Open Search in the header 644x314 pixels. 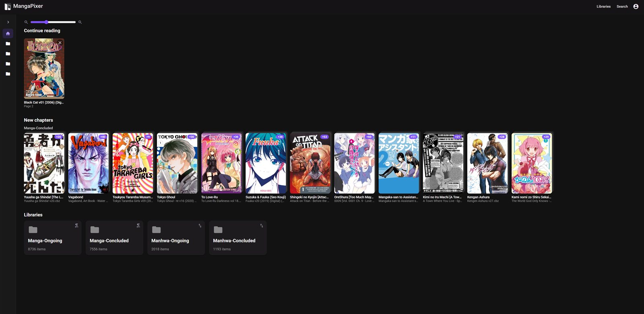[622, 6]
